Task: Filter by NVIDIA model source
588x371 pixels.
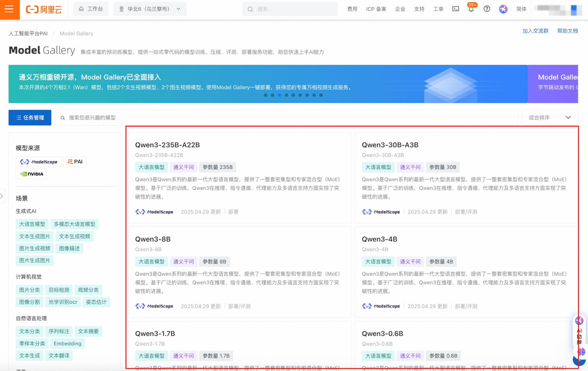Action: click(x=32, y=174)
